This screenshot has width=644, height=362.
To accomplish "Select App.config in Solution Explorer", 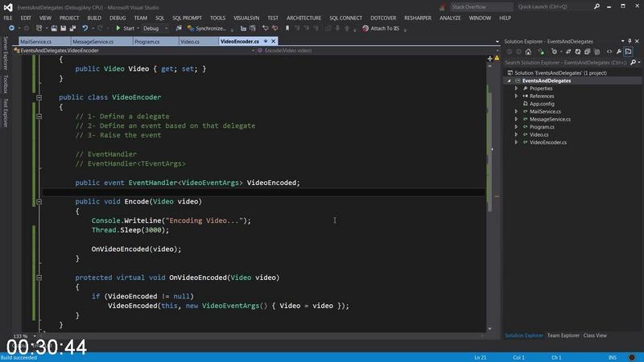I will 542,104.
